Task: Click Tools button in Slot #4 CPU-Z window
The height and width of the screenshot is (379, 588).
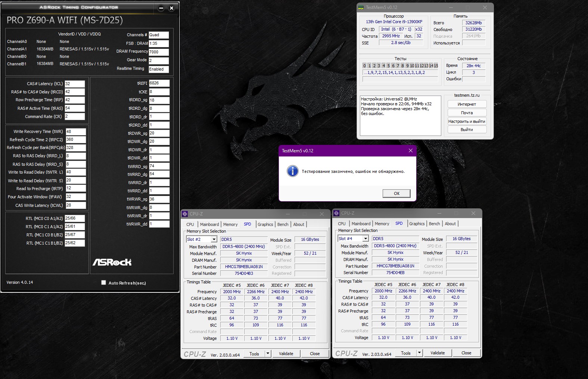Action: [x=406, y=353]
